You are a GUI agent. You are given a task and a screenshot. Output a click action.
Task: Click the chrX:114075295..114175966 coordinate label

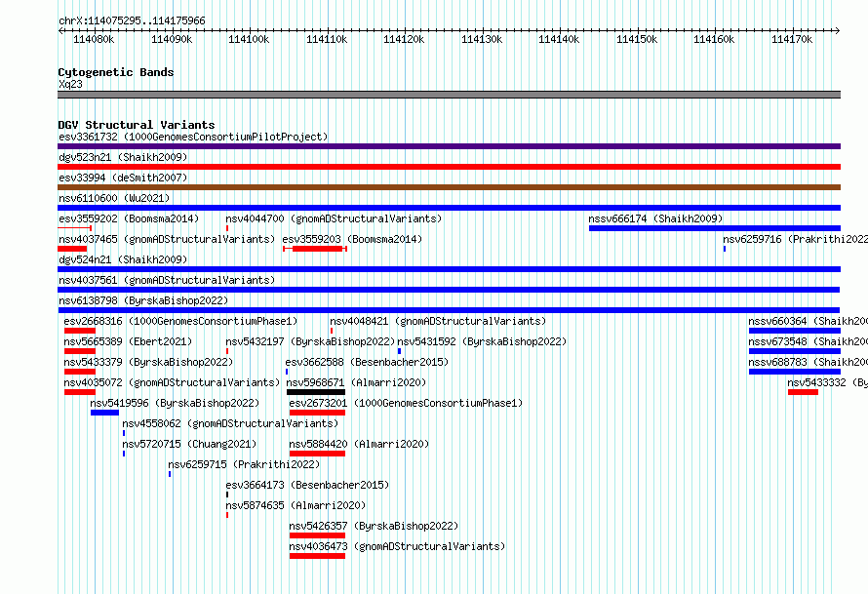(132, 20)
